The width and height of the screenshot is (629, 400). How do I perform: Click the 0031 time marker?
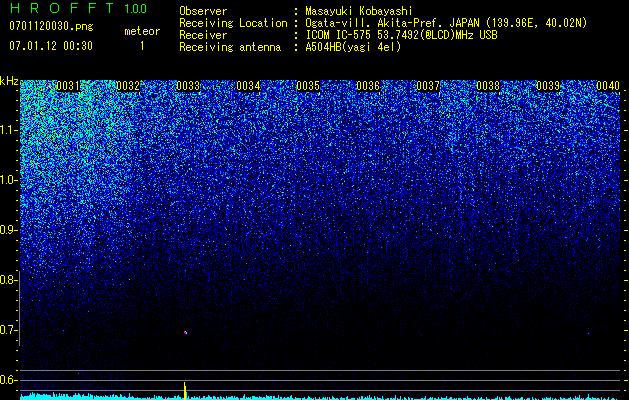[x=68, y=86]
